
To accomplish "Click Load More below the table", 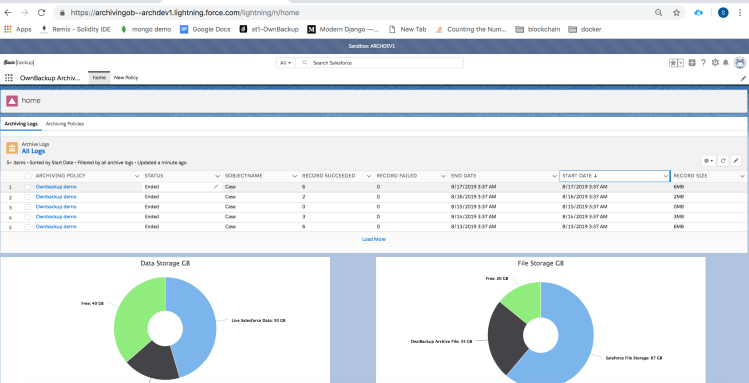I will 374,239.
